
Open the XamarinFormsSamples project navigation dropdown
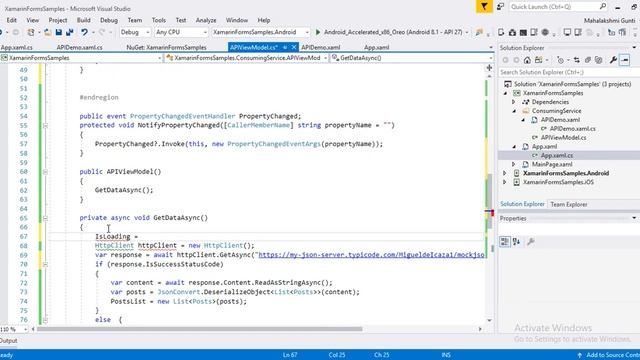[x=81, y=58]
